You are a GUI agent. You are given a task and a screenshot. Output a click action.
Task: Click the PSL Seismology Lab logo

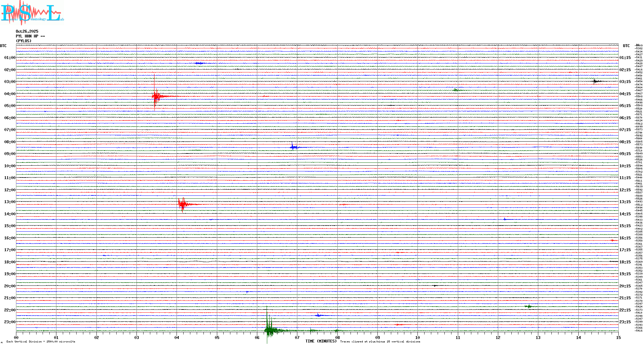pyautogui.click(x=32, y=13)
